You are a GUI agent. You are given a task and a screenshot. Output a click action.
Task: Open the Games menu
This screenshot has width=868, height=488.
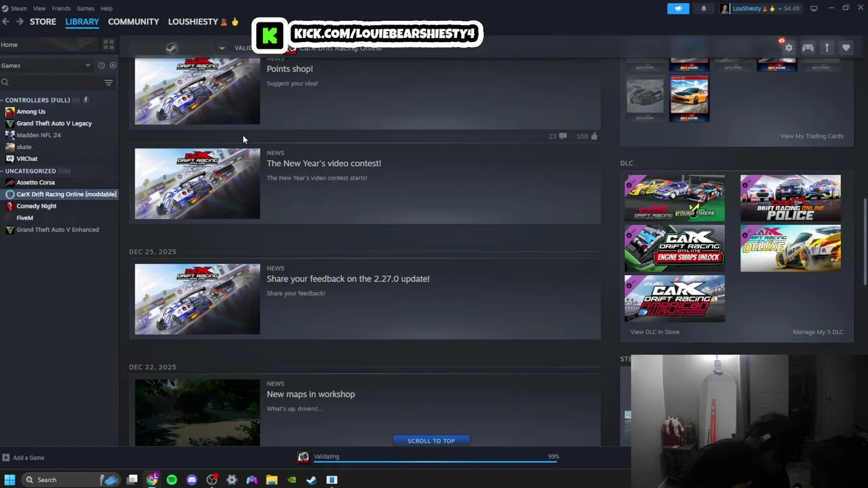tap(85, 8)
